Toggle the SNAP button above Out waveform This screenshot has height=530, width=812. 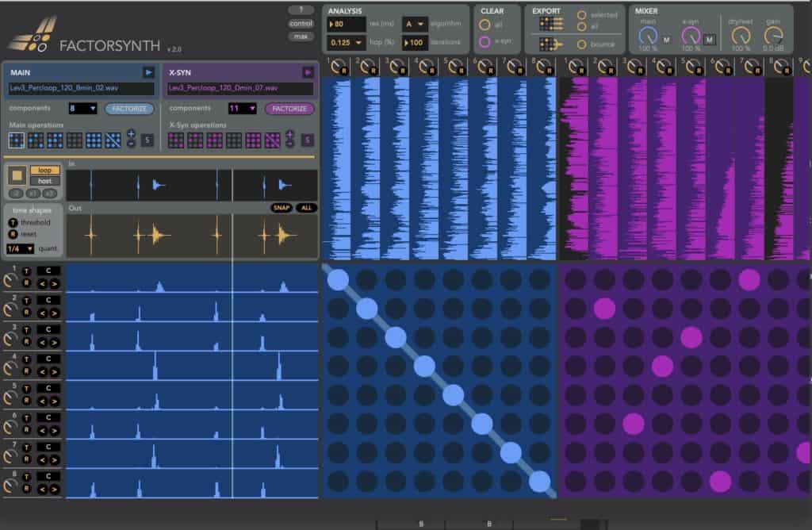point(282,208)
